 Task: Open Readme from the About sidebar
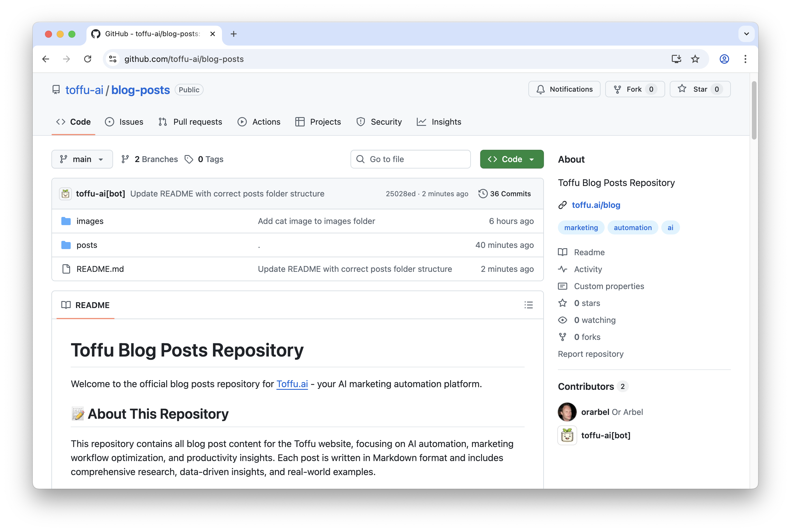coord(589,252)
